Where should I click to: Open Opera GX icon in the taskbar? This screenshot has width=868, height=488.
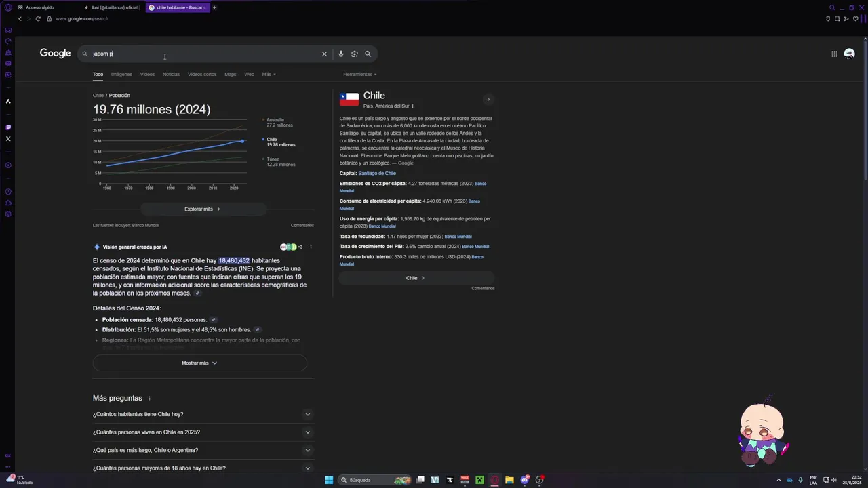coord(494,480)
